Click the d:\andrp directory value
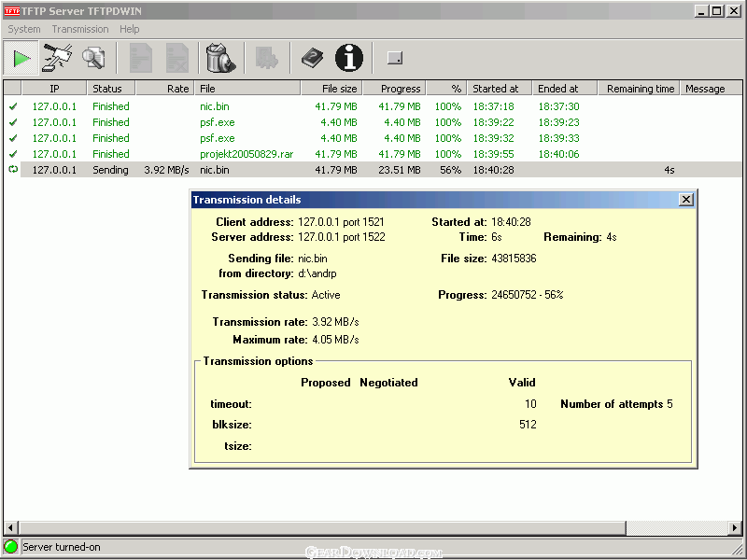 (x=317, y=273)
